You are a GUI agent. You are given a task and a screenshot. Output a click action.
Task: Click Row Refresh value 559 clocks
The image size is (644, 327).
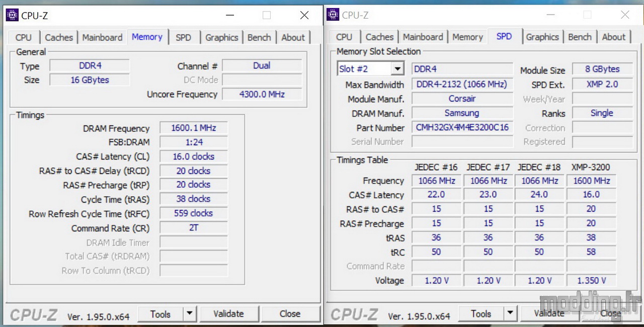coord(194,213)
